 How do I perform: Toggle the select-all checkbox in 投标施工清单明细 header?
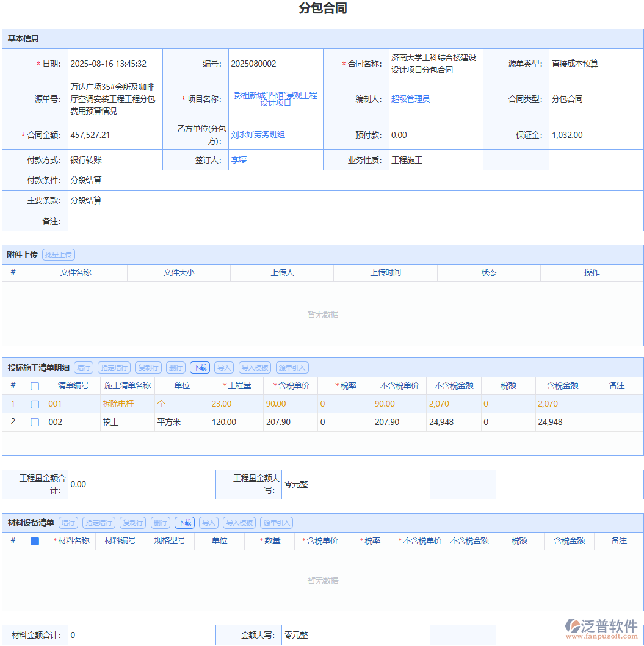pyautogui.click(x=34, y=385)
